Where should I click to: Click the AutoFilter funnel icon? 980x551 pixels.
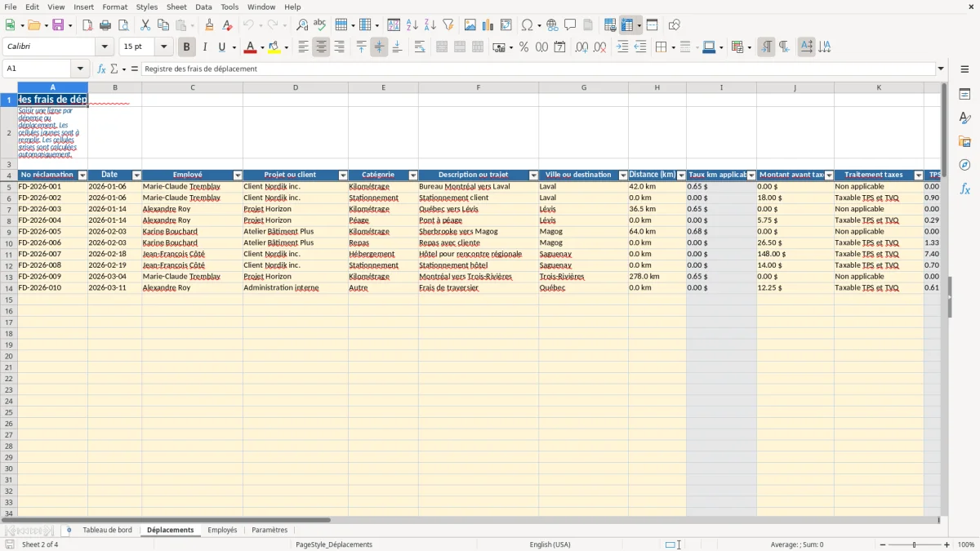(448, 25)
